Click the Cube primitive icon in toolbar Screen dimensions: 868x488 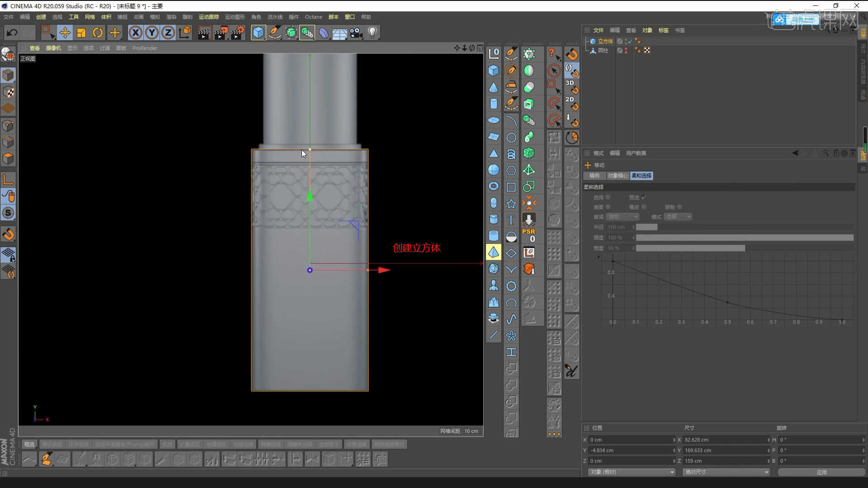tap(258, 33)
